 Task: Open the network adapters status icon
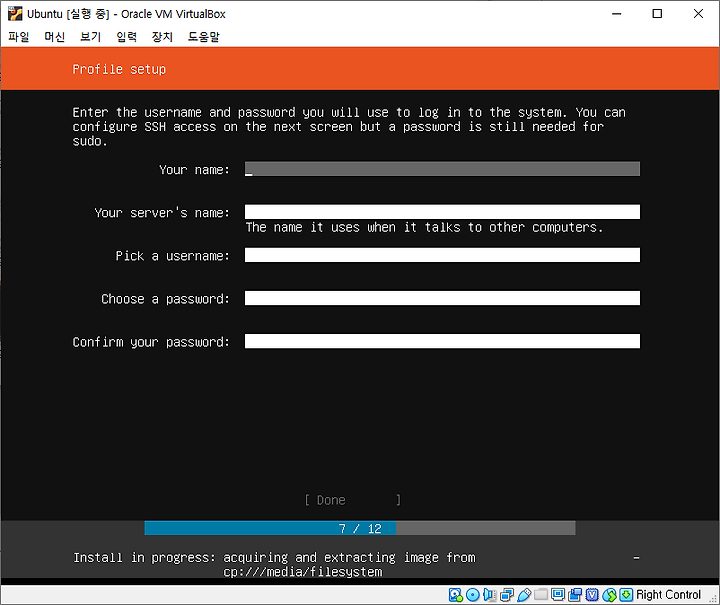pos(507,595)
